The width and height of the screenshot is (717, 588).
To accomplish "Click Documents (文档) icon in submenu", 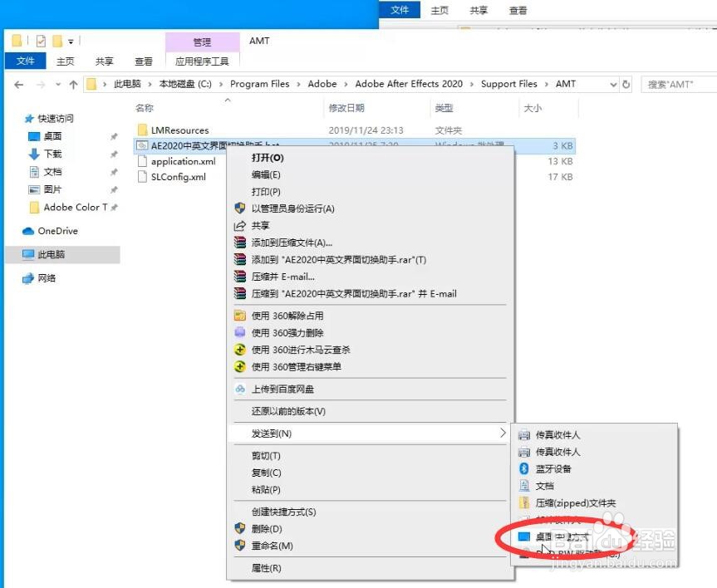I will (x=524, y=486).
